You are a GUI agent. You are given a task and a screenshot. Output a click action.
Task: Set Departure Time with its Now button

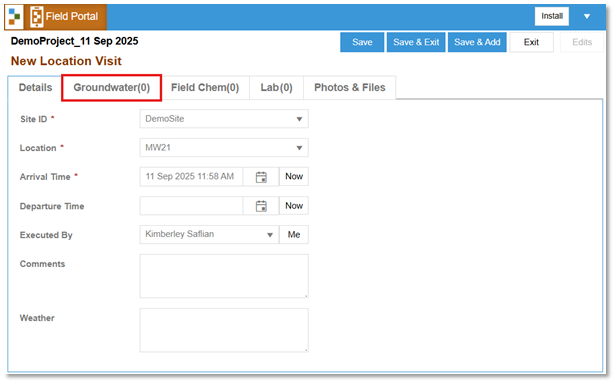point(294,206)
